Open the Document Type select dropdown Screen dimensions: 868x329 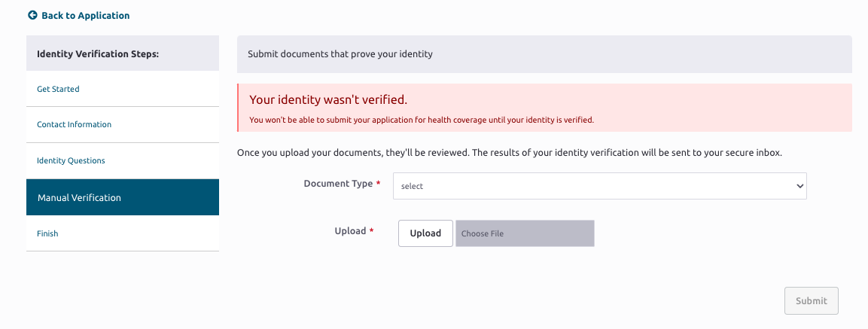599,186
